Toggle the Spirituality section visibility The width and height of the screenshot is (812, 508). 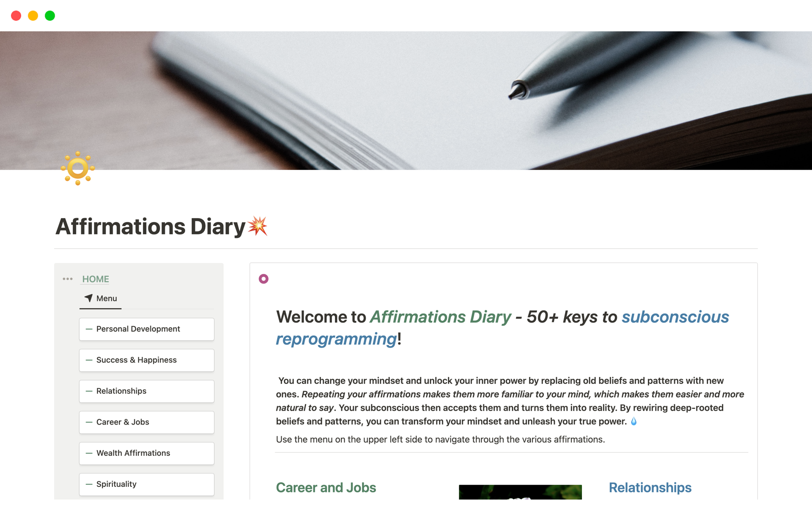tap(88, 483)
